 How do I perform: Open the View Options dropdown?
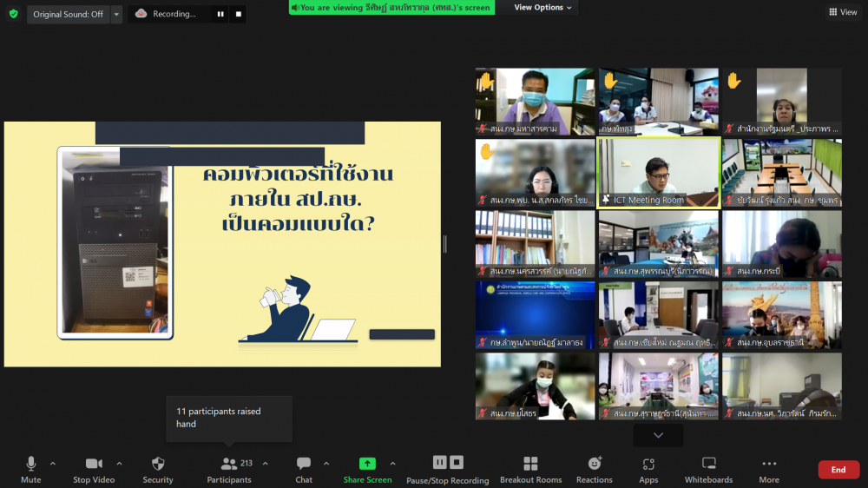point(542,8)
